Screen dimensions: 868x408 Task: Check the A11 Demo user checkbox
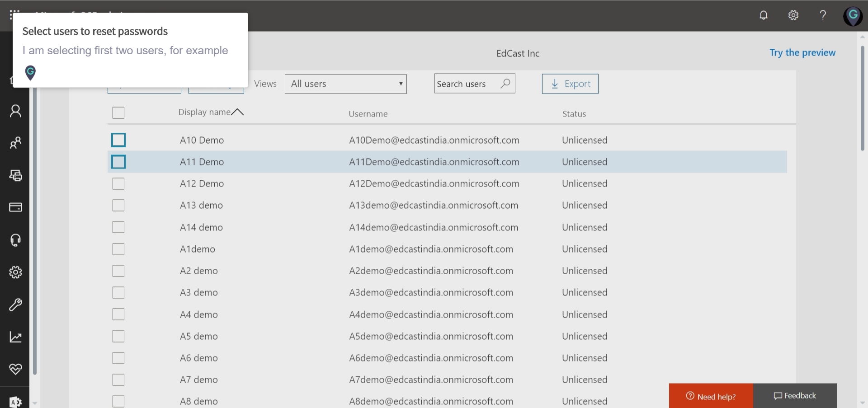[118, 162]
